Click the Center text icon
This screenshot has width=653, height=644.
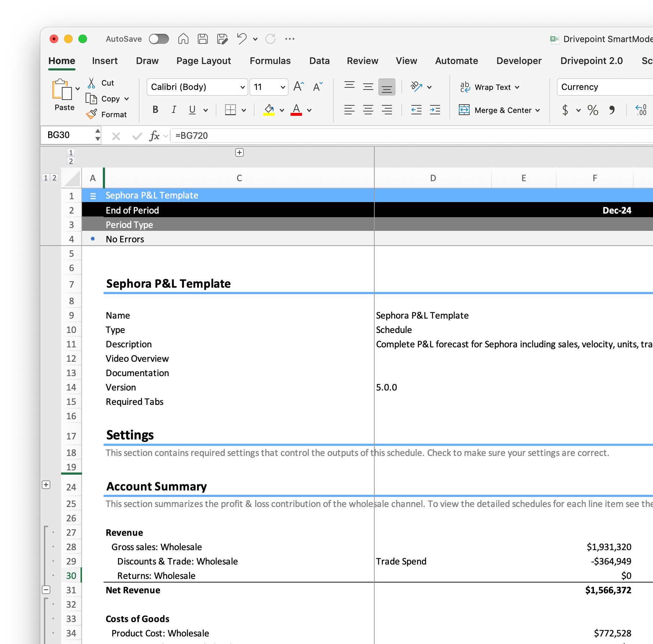pos(368,110)
